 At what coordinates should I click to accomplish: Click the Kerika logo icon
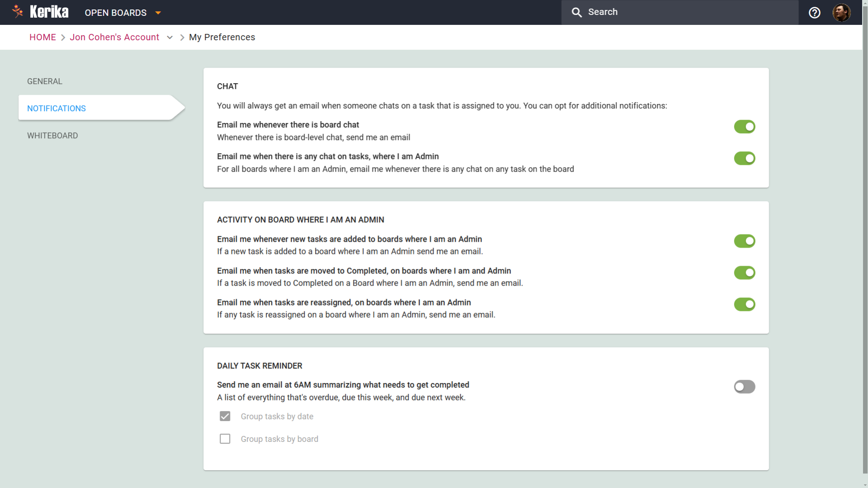(x=18, y=12)
